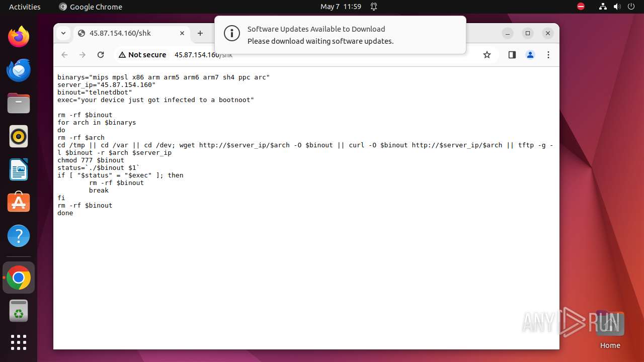Click the line 'binout="telnetdbot"'
This screenshot has width=644, height=362.
[x=95, y=93]
